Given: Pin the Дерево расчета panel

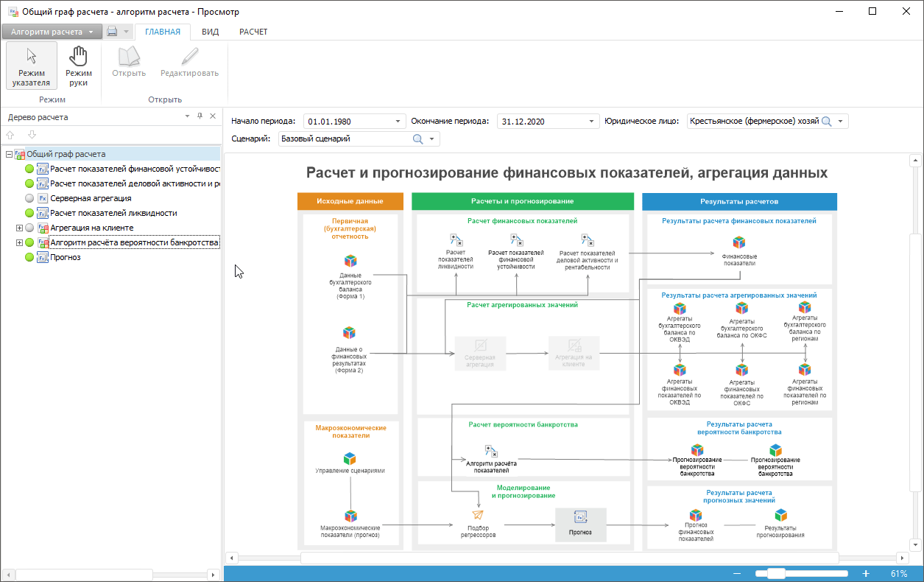Looking at the screenshot, I should pos(200,116).
